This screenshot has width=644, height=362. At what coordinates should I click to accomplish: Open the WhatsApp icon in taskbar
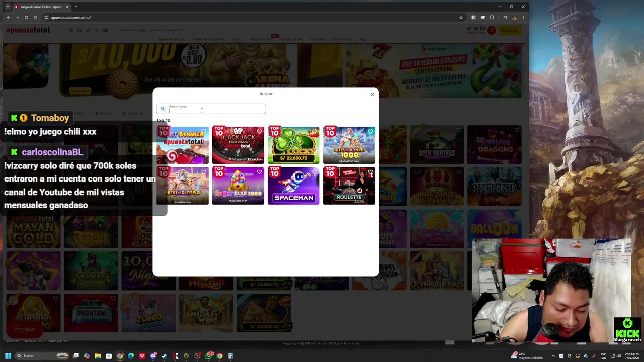pyautogui.click(x=209, y=356)
